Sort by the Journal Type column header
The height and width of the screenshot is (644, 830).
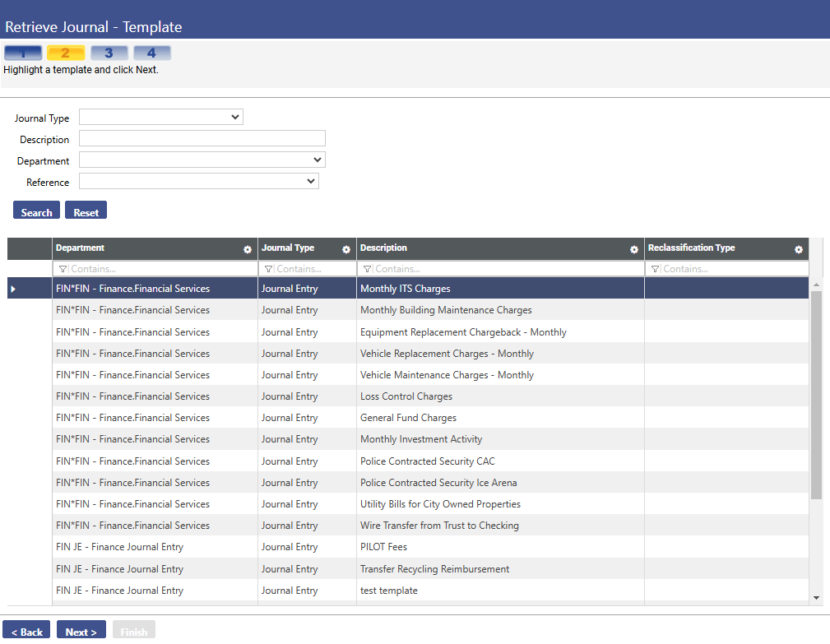(287, 248)
